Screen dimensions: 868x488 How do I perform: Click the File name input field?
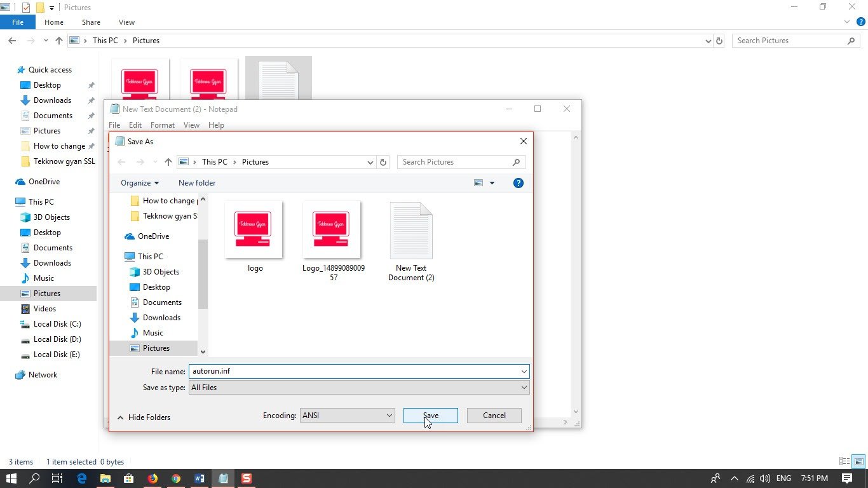point(353,371)
